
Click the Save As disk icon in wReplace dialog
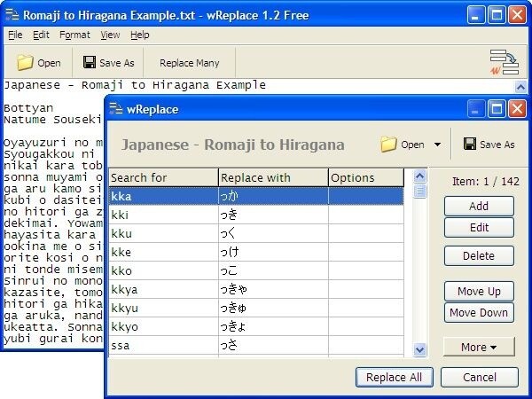(470, 145)
